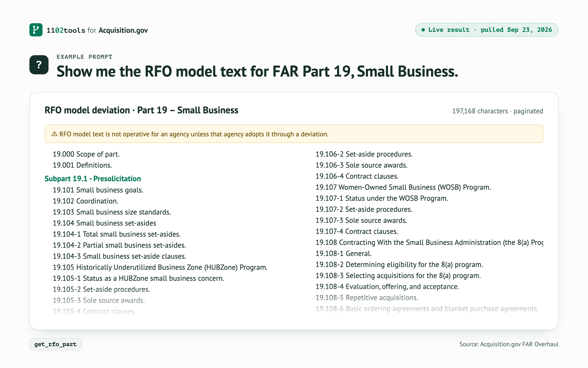The image size is (588, 368).
Task: Click 19.104 Small business set-asides
Action: click(x=105, y=223)
